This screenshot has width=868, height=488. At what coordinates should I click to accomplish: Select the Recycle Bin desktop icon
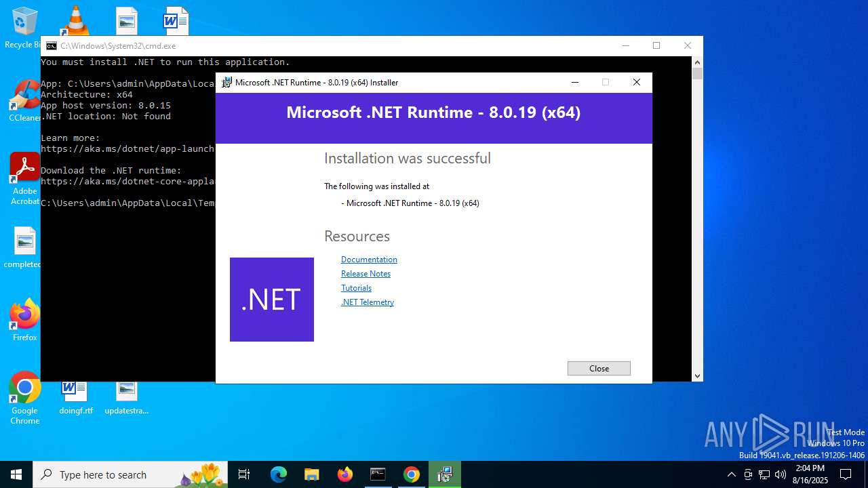(24, 28)
